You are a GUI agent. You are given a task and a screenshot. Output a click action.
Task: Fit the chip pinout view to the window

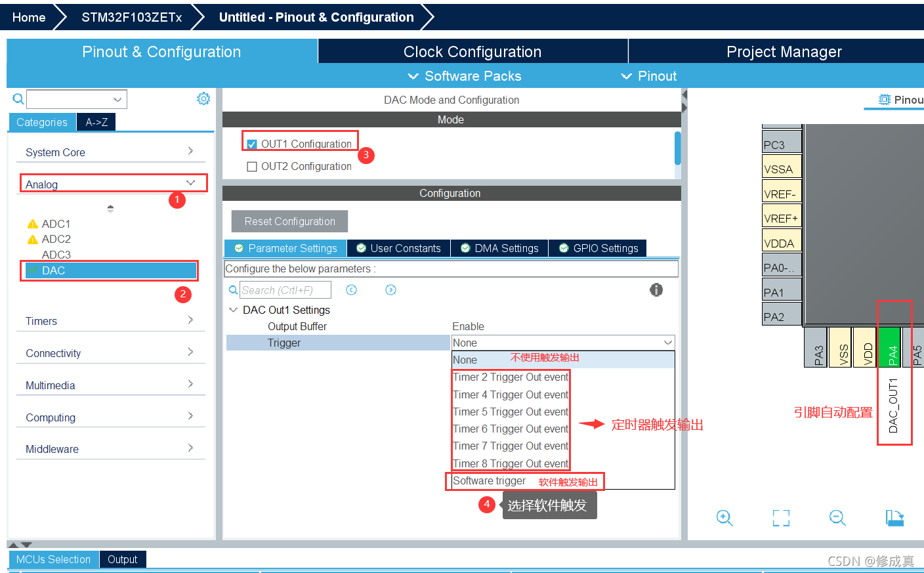click(781, 518)
